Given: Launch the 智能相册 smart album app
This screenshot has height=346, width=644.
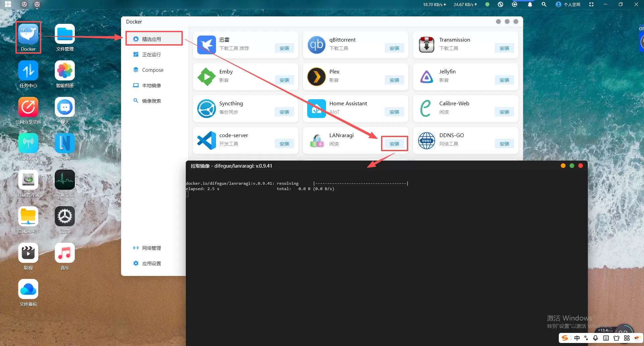Looking at the screenshot, I should click(65, 71).
